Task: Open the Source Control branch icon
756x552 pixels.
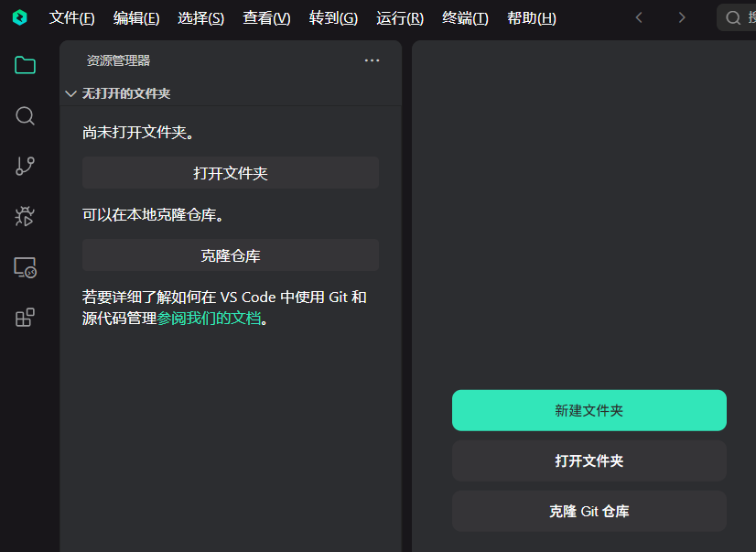Action: [25, 167]
